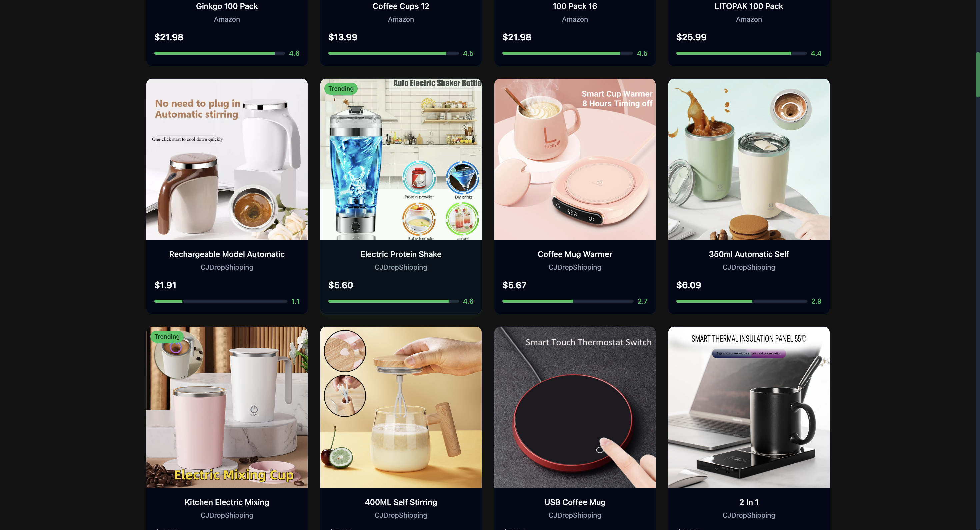Click the $6.09 price on 350ml Automatic Self
This screenshot has width=980, height=530.
click(x=688, y=285)
